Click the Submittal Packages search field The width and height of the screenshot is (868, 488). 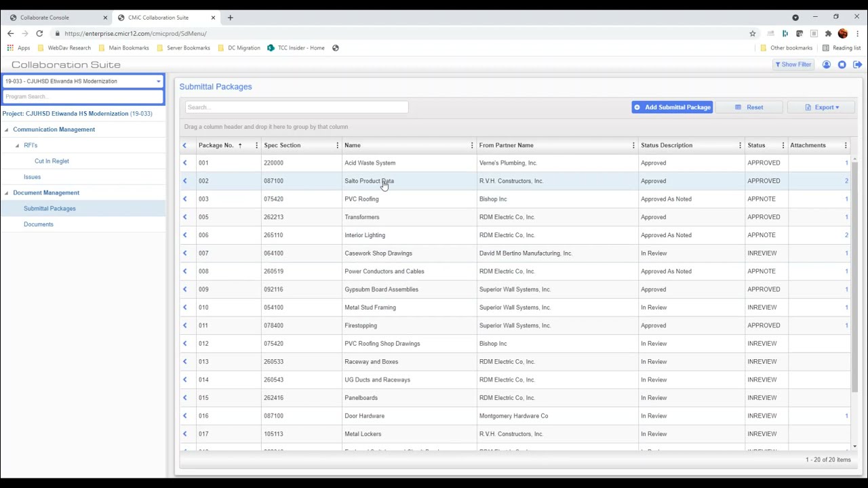(296, 107)
